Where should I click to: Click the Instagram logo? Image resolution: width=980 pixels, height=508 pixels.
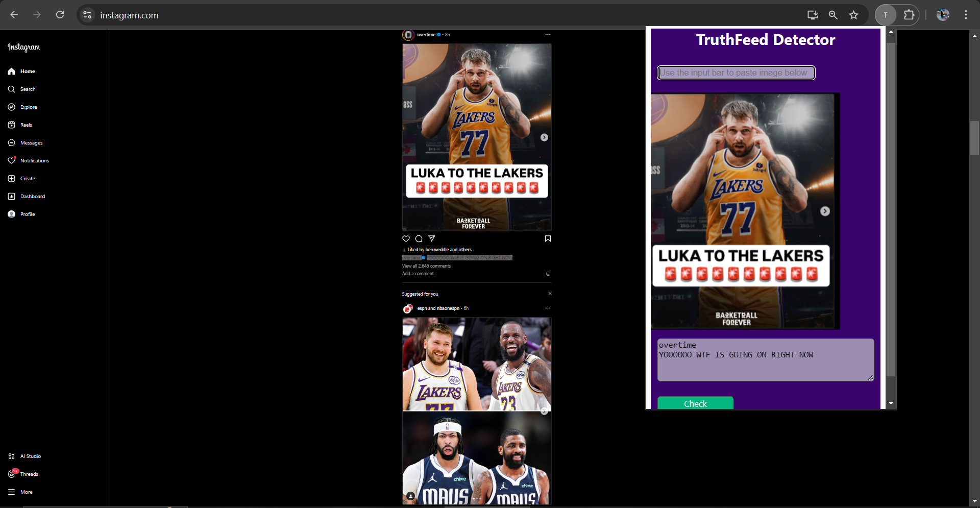point(24,47)
